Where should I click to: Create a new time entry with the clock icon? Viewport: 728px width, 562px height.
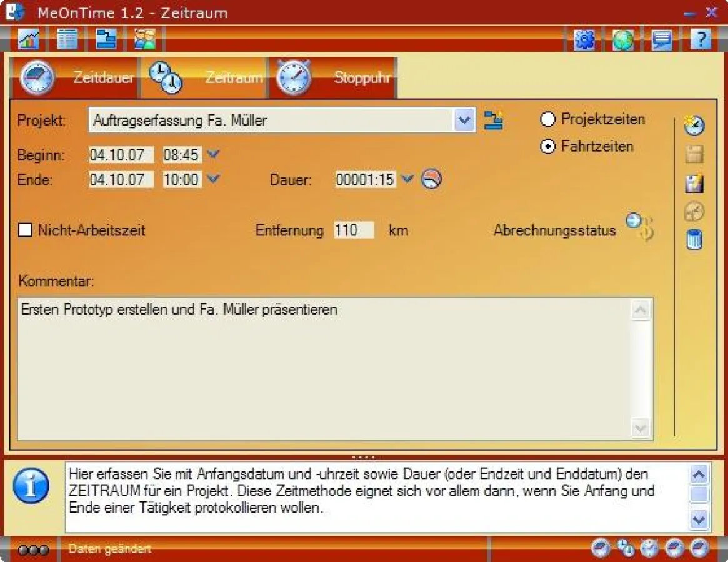click(694, 125)
